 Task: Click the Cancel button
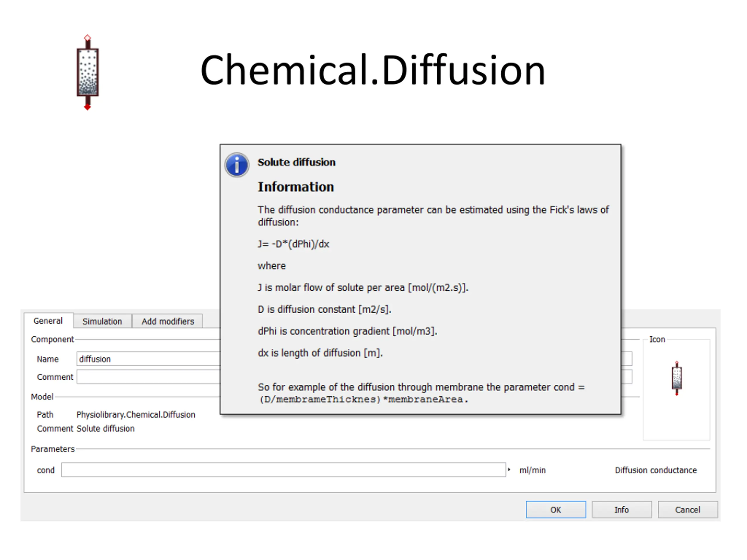tap(687, 509)
